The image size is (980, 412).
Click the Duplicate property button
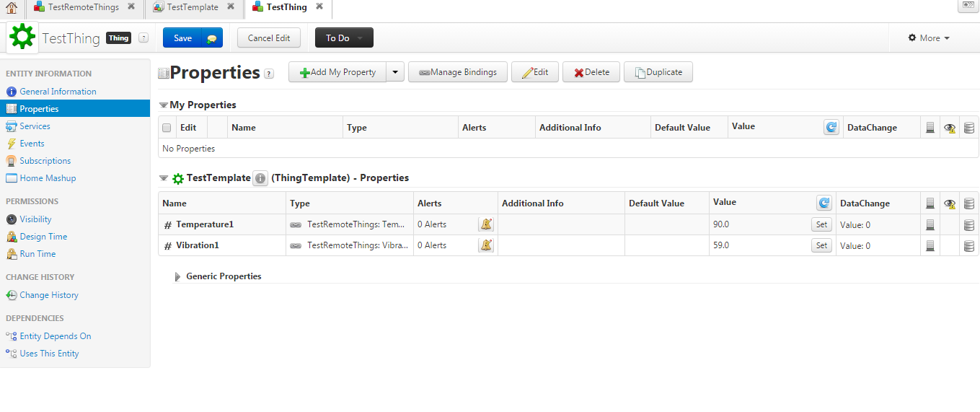[x=658, y=72]
